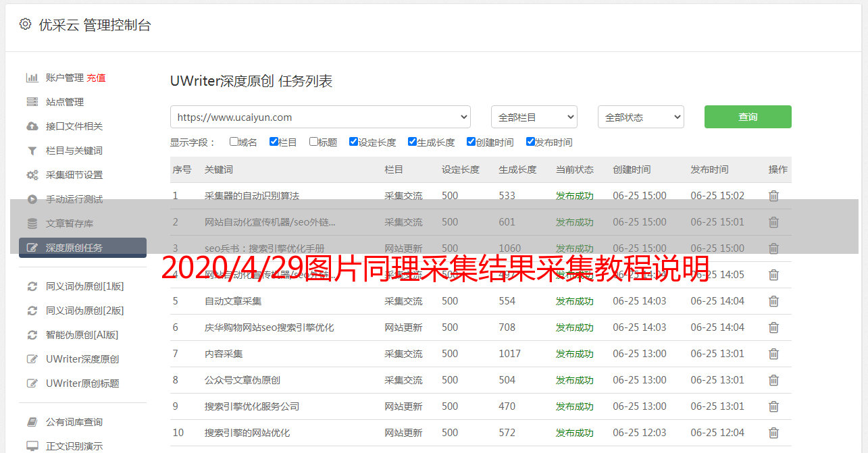Viewport: 868px width, 453px height.
Task: Delete the 庆华购物网站seo搜索引擎优化 task
Action: point(773,327)
